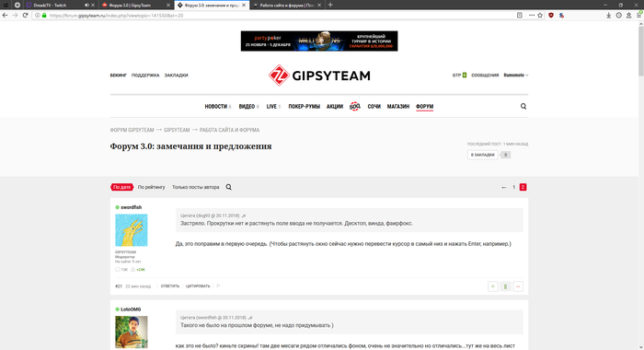Open the ПОДДЕРЖКА link in the header
The height and width of the screenshot is (350, 644).
coord(145,76)
